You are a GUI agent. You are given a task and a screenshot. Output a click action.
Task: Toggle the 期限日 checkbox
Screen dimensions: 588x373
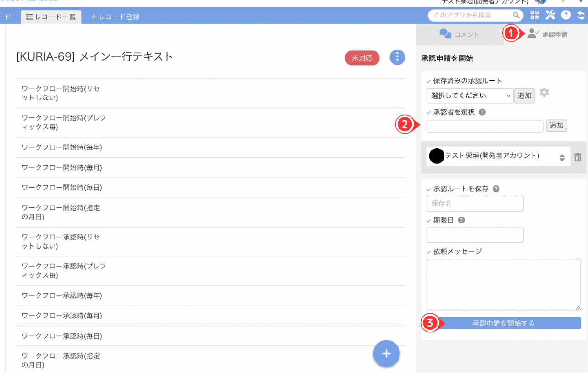pyautogui.click(x=427, y=220)
